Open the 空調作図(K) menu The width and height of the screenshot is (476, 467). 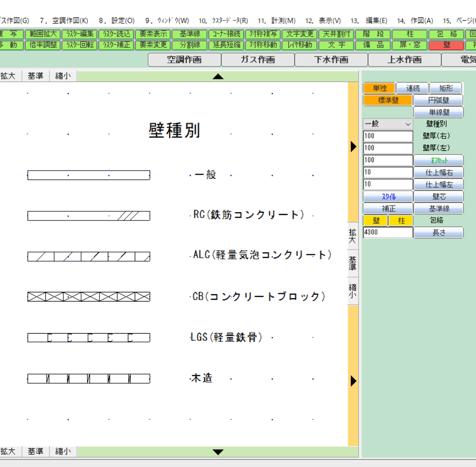64,21
